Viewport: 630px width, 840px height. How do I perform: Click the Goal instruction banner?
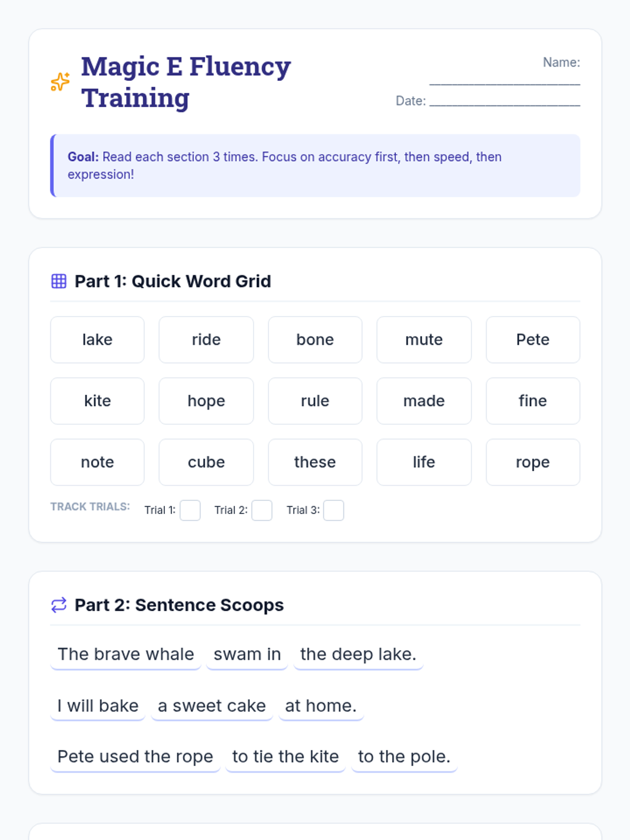315,165
